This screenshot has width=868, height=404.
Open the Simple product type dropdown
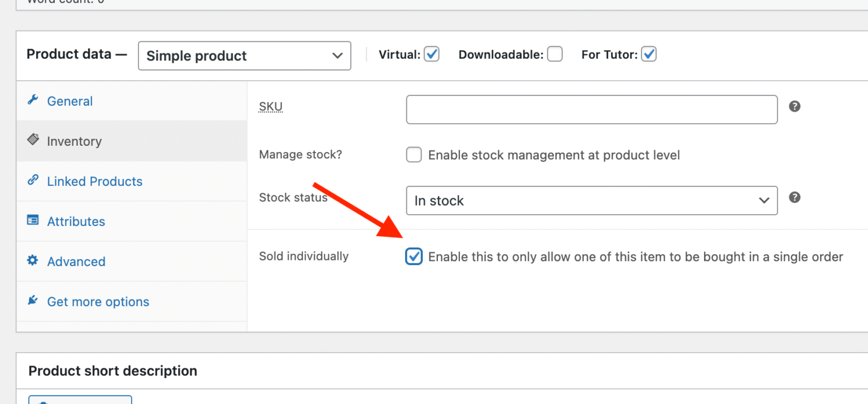[x=244, y=55]
